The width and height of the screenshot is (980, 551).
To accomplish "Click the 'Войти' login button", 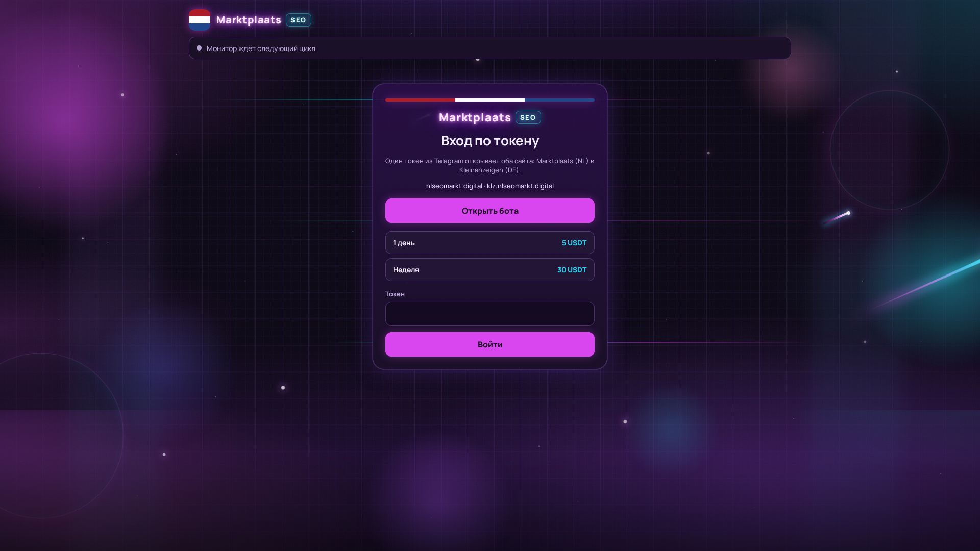I will click(x=490, y=344).
